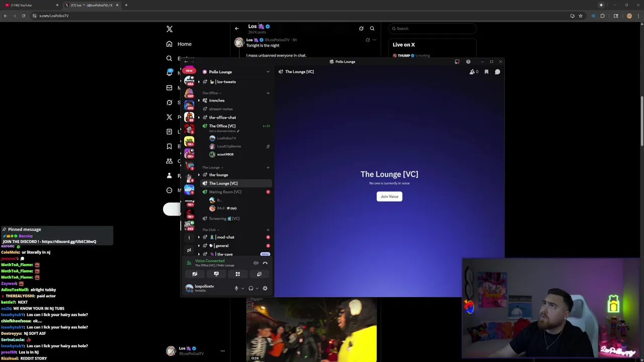The width and height of the screenshot is (644, 362).
Task: Expand mod-chat threads arrow
Action: click(x=199, y=237)
